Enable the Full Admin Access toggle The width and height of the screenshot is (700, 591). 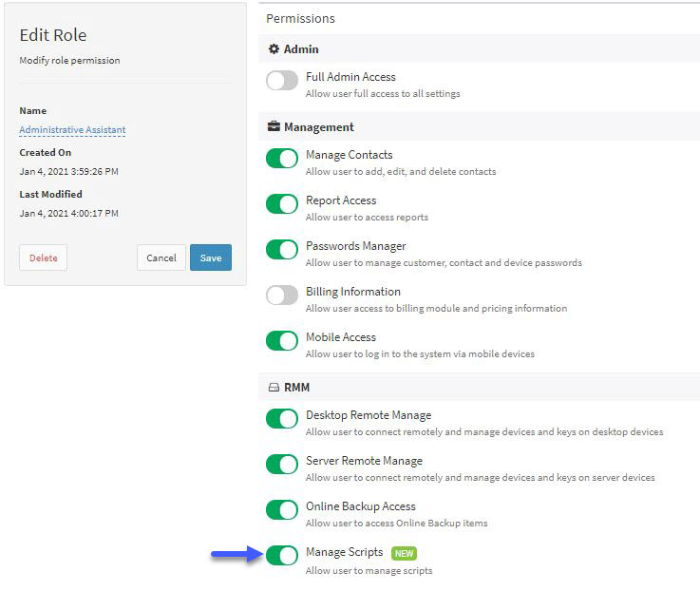[x=282, y=81]
